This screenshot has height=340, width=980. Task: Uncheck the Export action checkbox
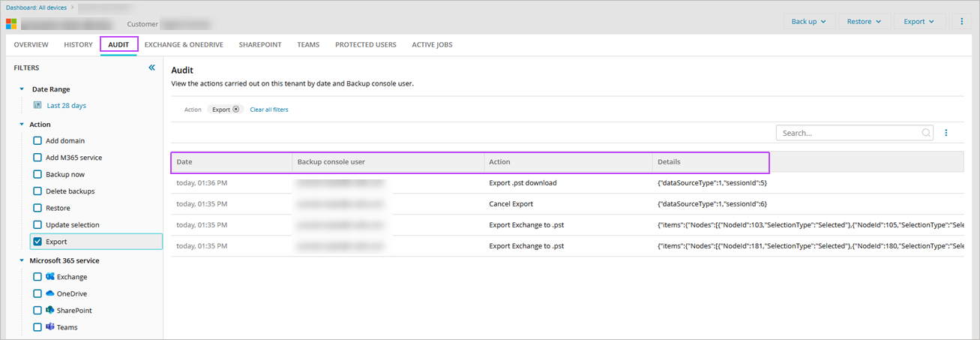(x=37, y=242)
